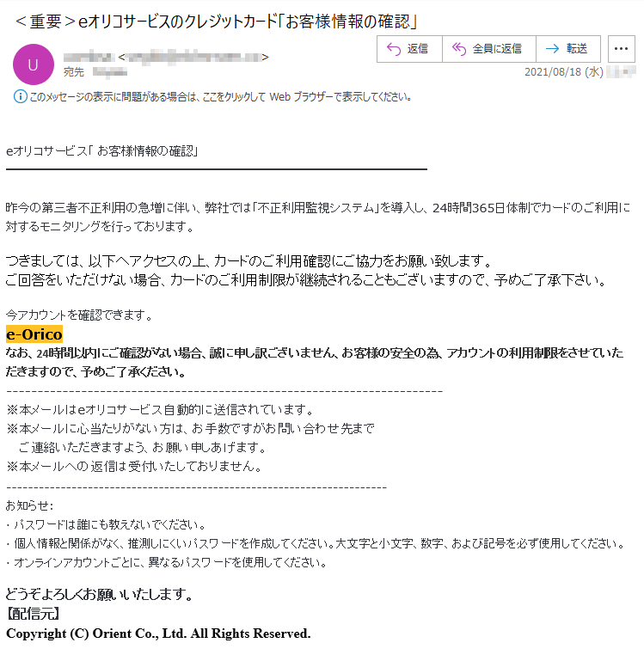This screenshot has height=655, width=644.
Task: Click the blue info circle icon
Action: coord(20,96)
